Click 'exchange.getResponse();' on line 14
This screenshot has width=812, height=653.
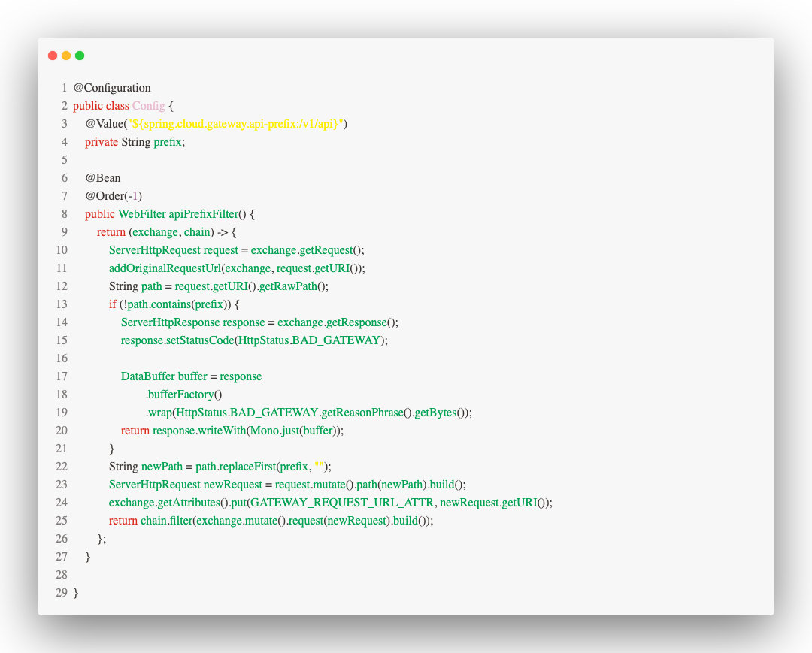pos(338,322)
